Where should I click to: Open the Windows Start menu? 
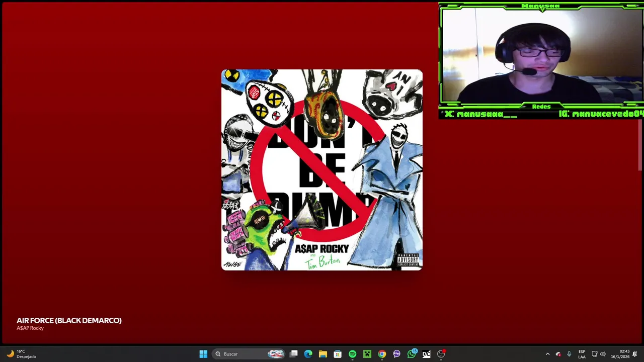click(203, 354)
